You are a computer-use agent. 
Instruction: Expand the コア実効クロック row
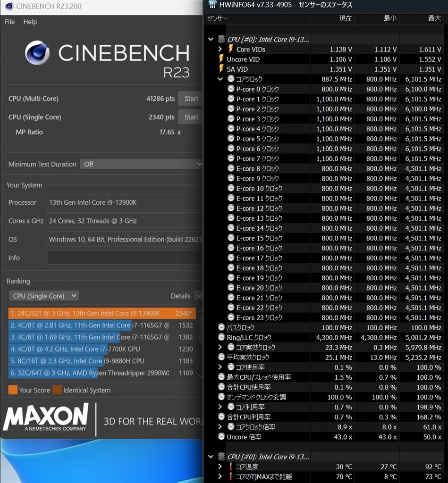click(x=220, y=347)
